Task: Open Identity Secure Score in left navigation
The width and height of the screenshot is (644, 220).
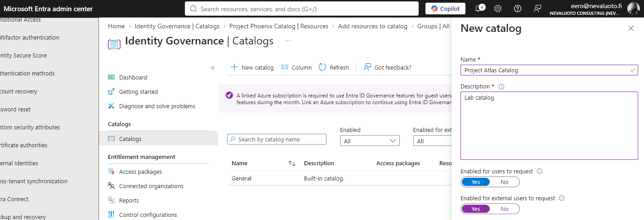Action: [x=23, y=55]
